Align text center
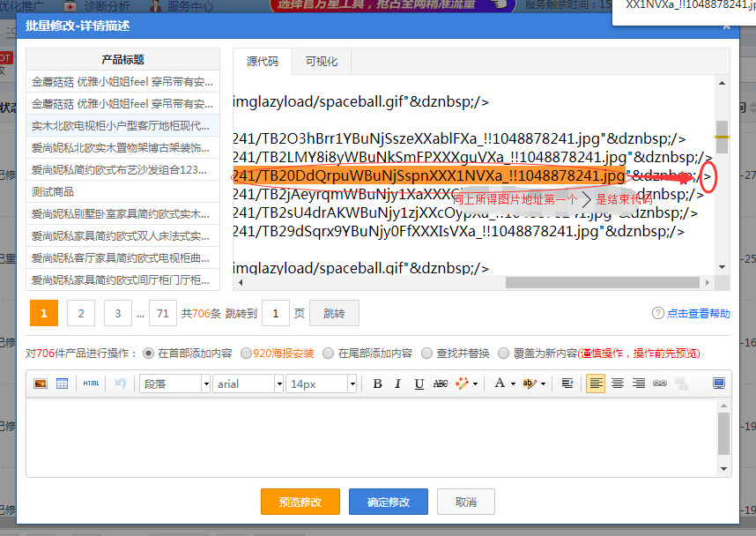The height and width of the screenshot is (536, 756). tap(618, 383)
